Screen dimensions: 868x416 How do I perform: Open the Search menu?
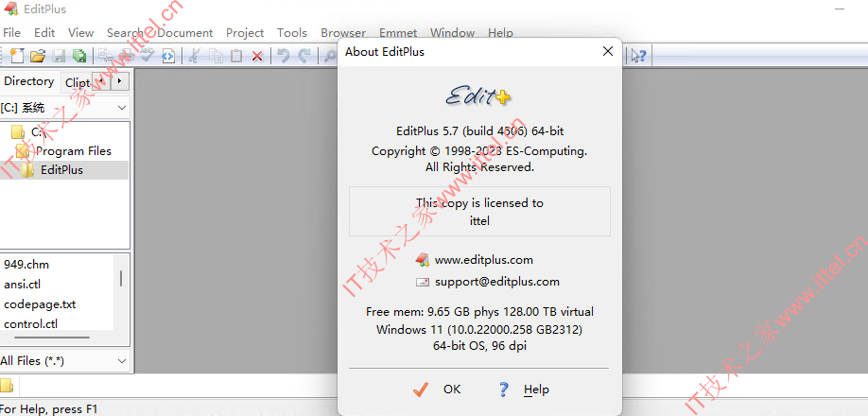[125, 33]
